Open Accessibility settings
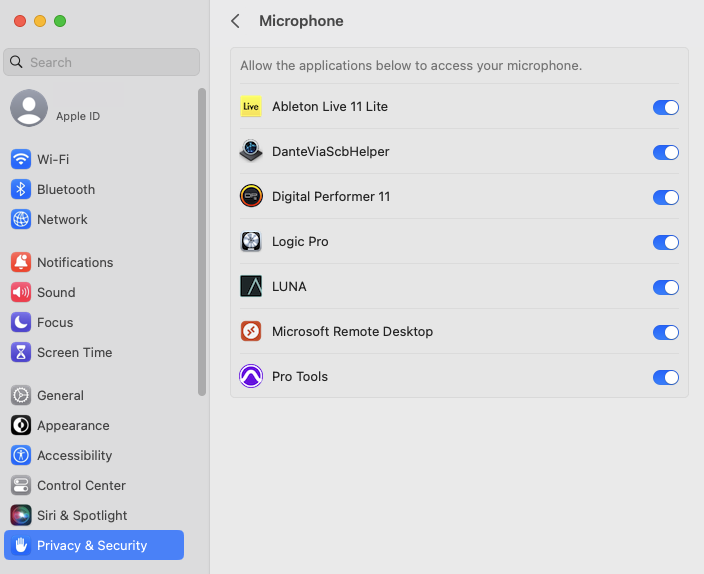 94,455
